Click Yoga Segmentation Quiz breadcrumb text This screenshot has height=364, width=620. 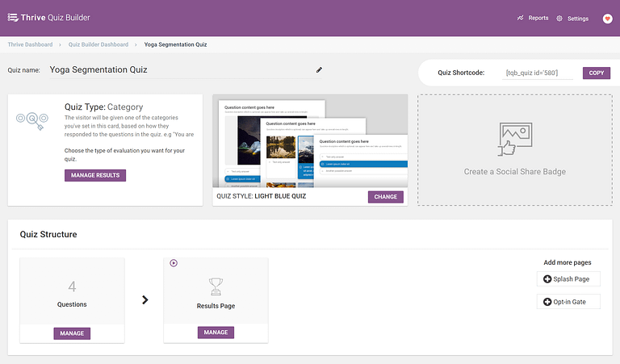coord(175,44)
